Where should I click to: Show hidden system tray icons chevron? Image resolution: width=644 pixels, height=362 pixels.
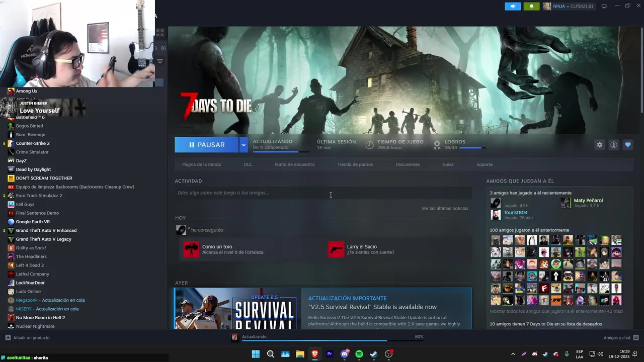(513, 354)
